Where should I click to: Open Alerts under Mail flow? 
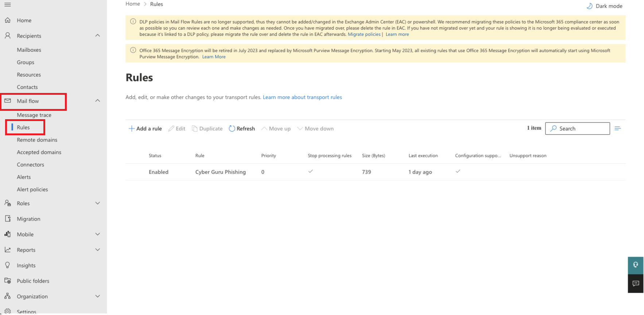pyautogui.click(x=24, y=177)
